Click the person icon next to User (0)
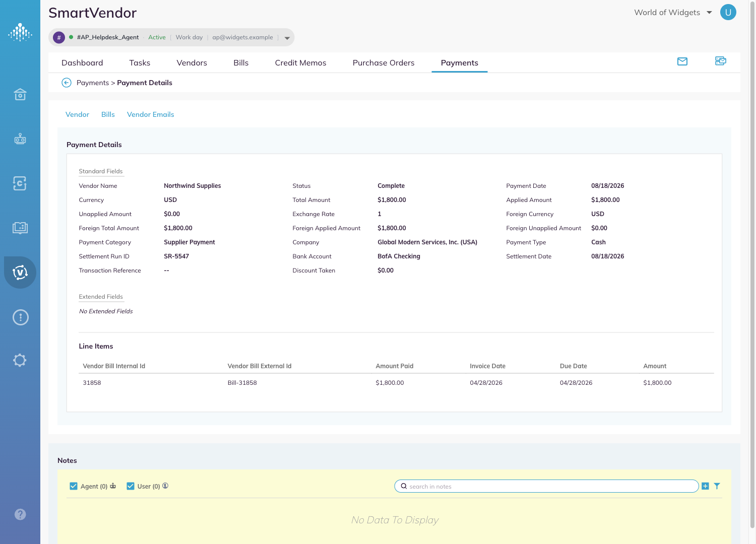 click(x=165, y=486)
